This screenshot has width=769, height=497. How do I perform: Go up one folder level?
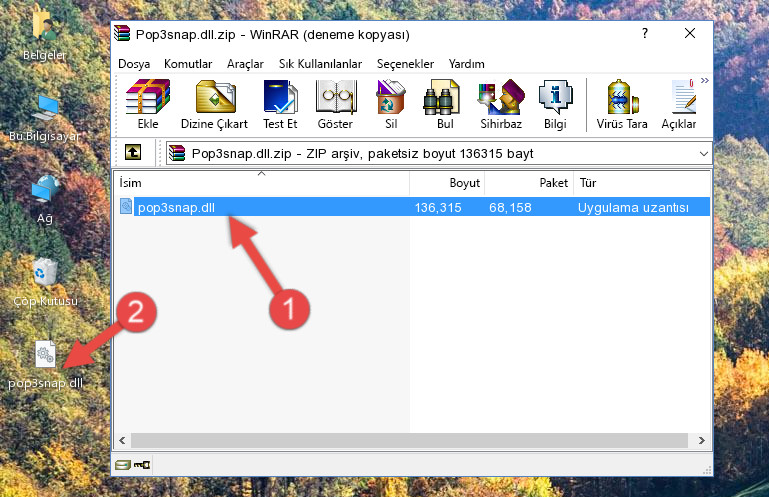pyautogui.click(x=133, y=153)
